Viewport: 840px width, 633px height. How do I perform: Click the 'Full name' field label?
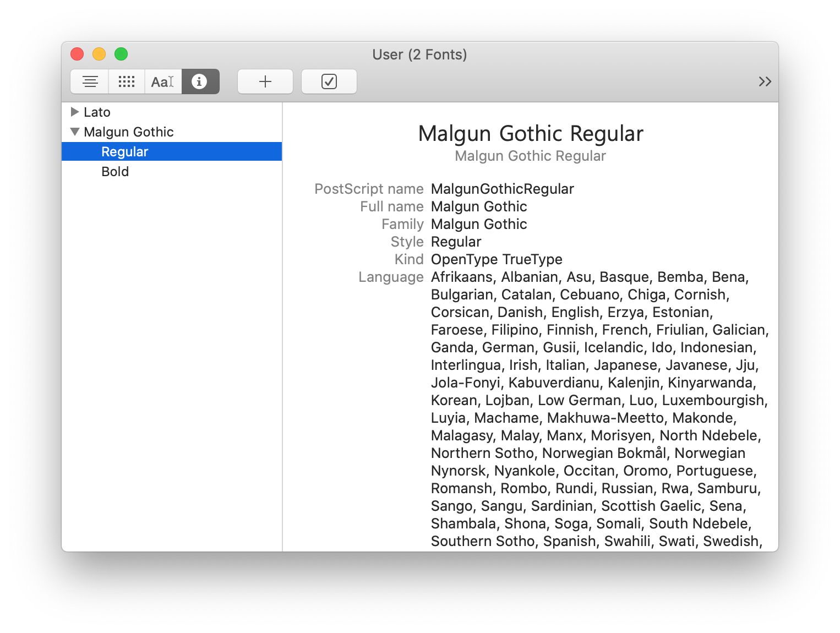[392, 206]
